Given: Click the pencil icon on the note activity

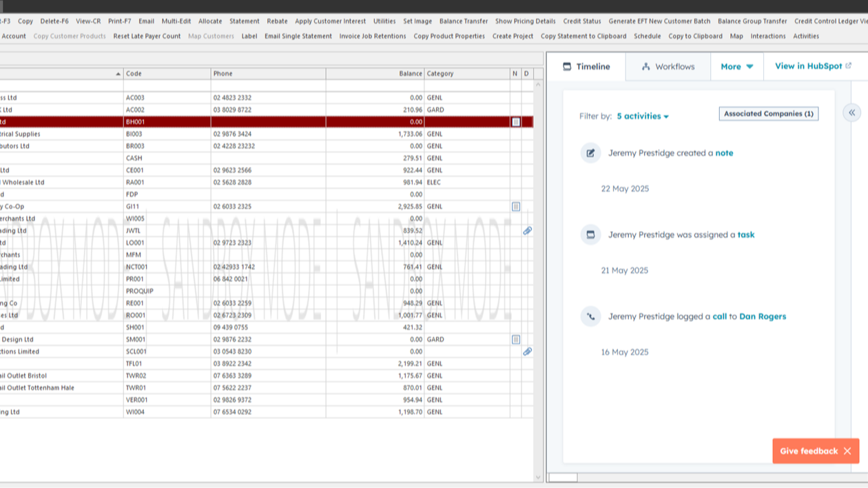Looking at the screenshot, I should tap(590, 154).
